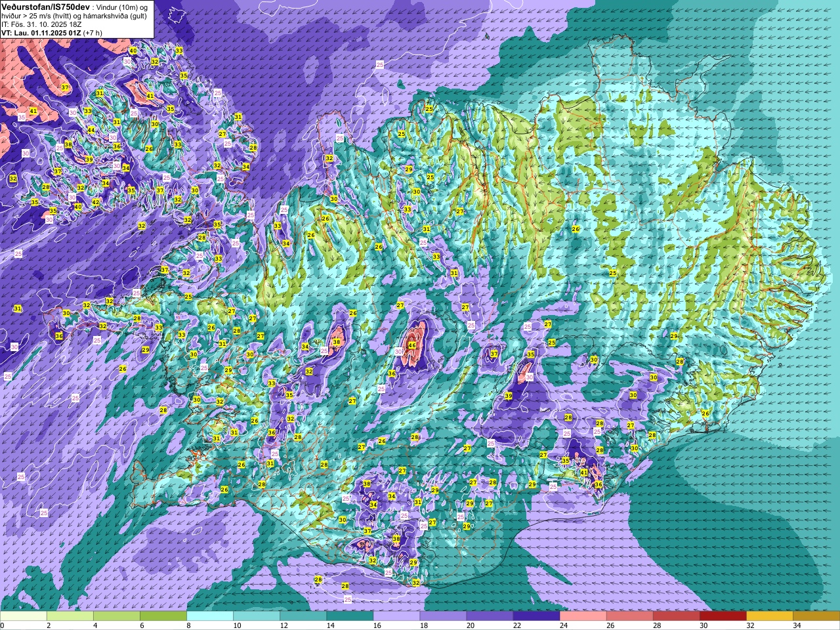This screenshot has width=840, height=630.
Task: Click the deep indigo 22–24 m/s legend swatch
Action: [x=536, y=616]
